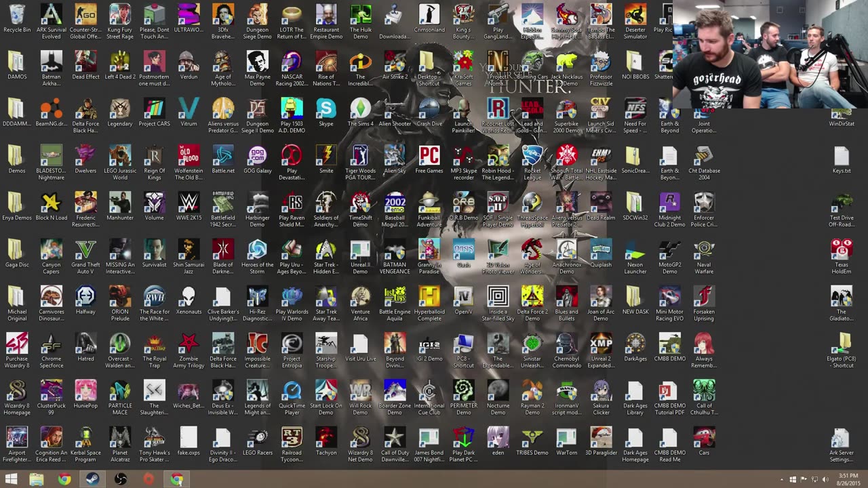The width and height of the screenshot is (868, 488).
Task: Open the Windows Start menu
Action: pos(12,480)
